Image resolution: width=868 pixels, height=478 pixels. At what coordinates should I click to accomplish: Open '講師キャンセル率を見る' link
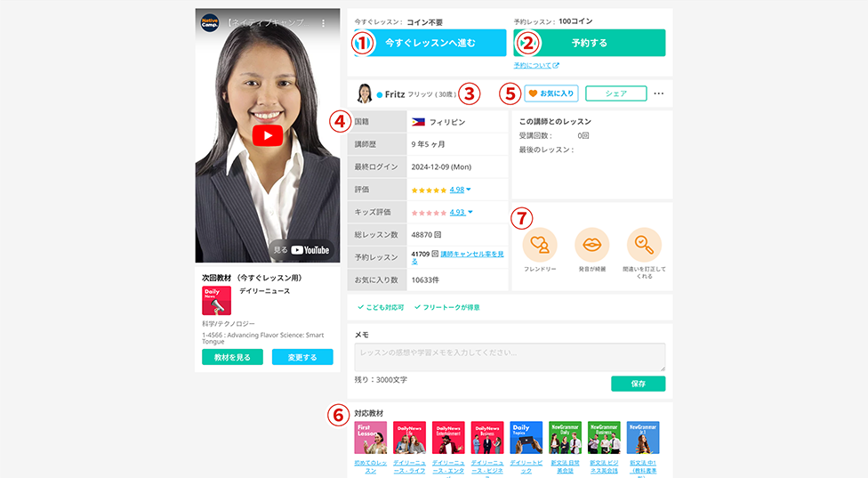(x=457, y=257)
